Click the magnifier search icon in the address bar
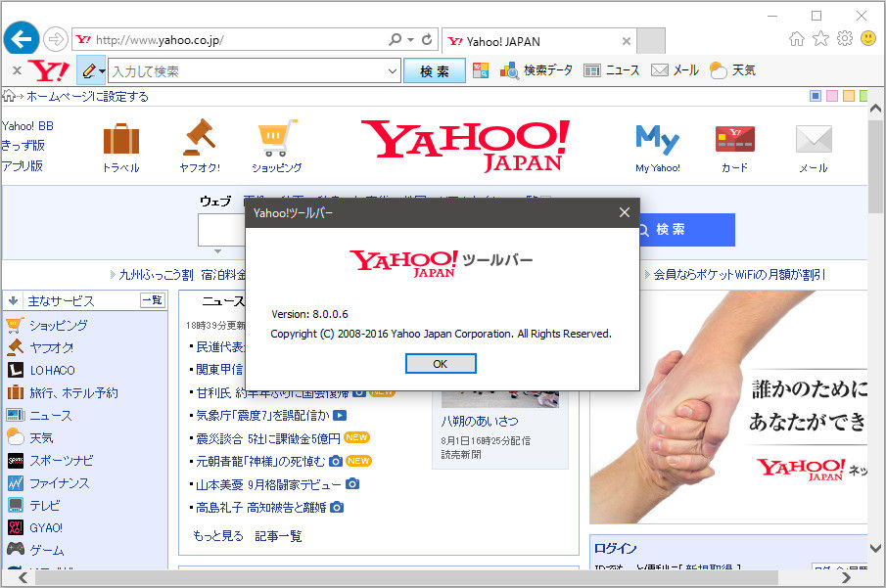The width and height of the screenshot is (886, 588). (395, 39)
